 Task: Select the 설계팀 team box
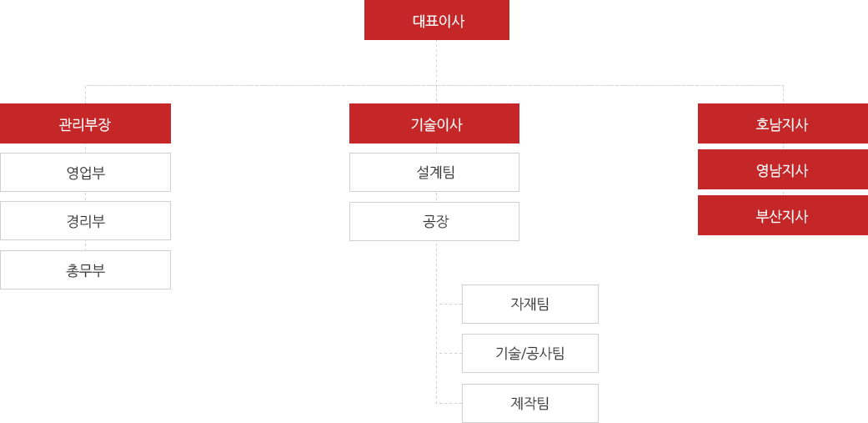[x=434, y=172]
